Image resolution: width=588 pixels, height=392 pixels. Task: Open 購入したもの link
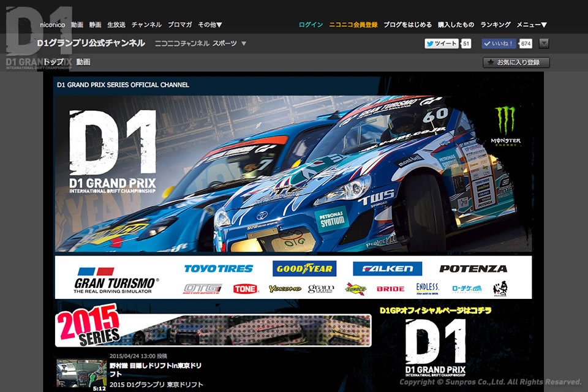456,24
